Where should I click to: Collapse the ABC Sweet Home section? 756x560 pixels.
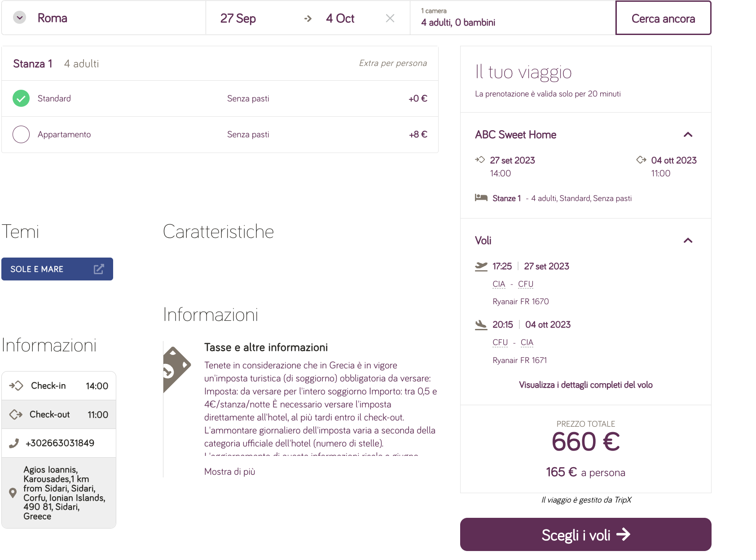(x=688, y=135)
